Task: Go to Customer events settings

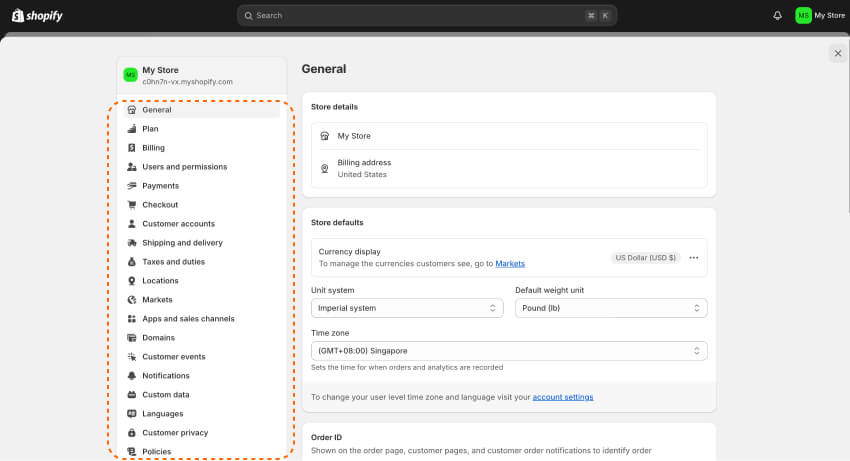Action: [202, 356]
